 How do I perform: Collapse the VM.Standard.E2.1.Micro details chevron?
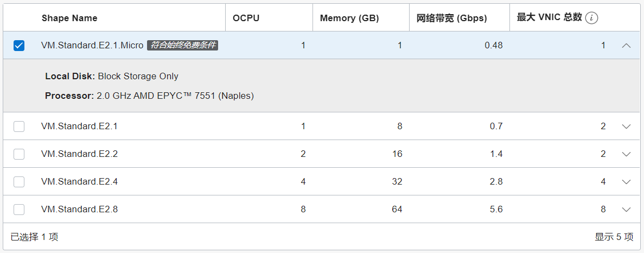click(626, 46)
